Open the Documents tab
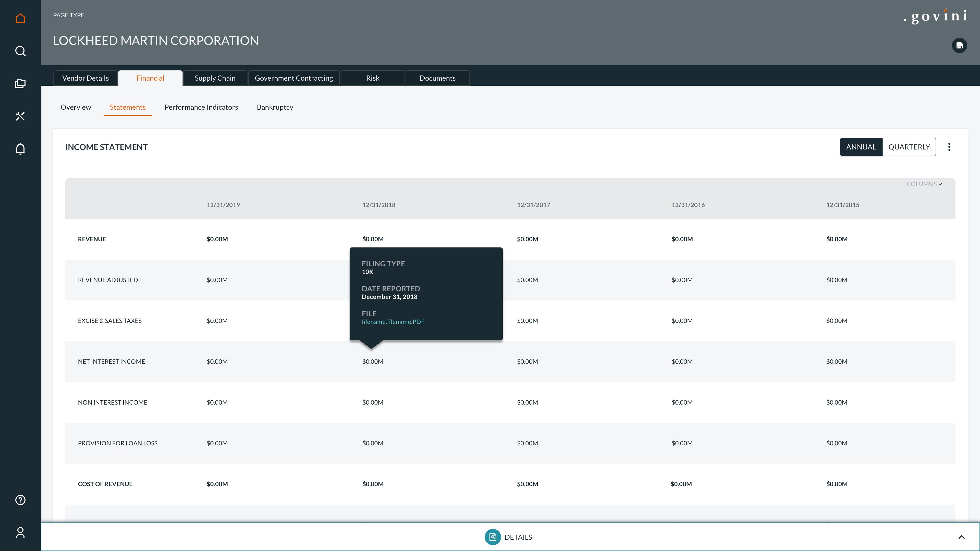The height and width of the screenshot is (551, 980). (x=437, y=78)
